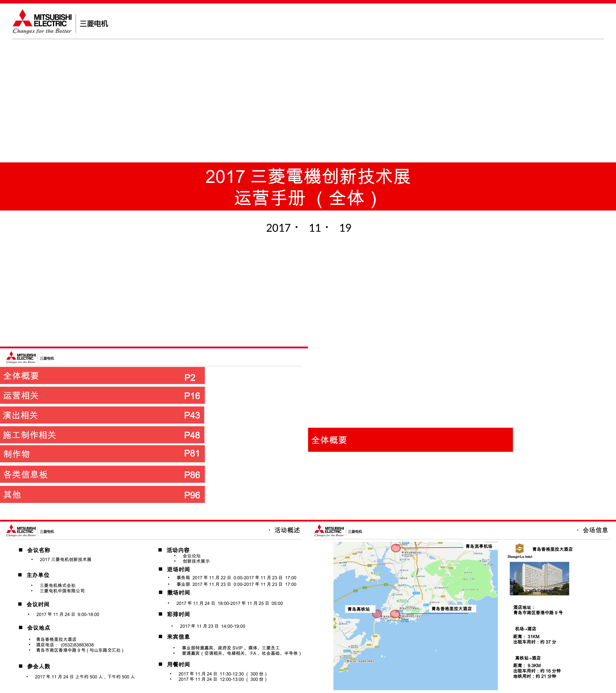The width and height of the screenshot is (616, 693).
Task: Click the '事务局' move-in time line
Action: (236, 578)
